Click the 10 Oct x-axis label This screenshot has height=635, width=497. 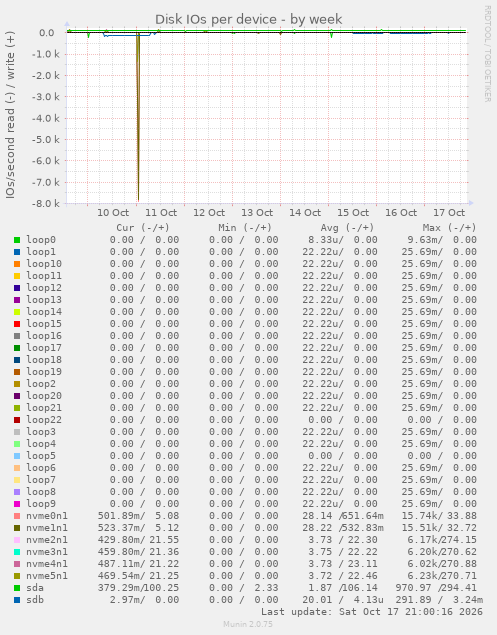click(113, 213)
